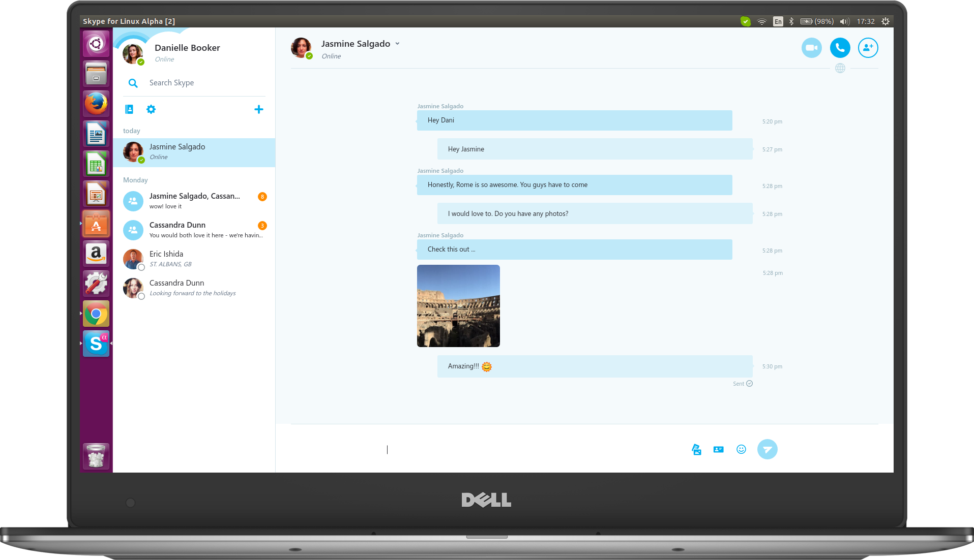The width and height of the screenshot is (974, 560).
Task: Open Skype settings gear icon
Action: click(151, 109)
